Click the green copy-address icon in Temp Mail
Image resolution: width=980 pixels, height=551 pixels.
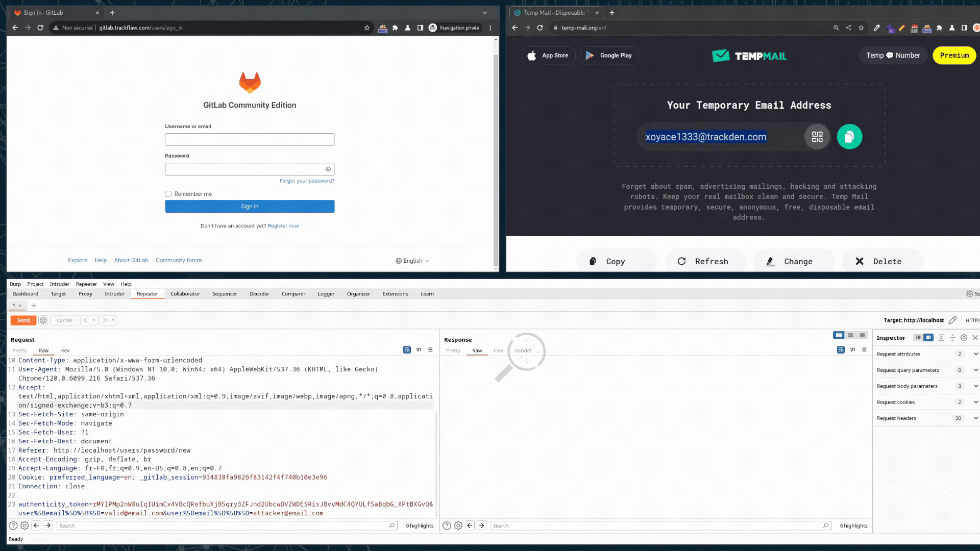849,137
